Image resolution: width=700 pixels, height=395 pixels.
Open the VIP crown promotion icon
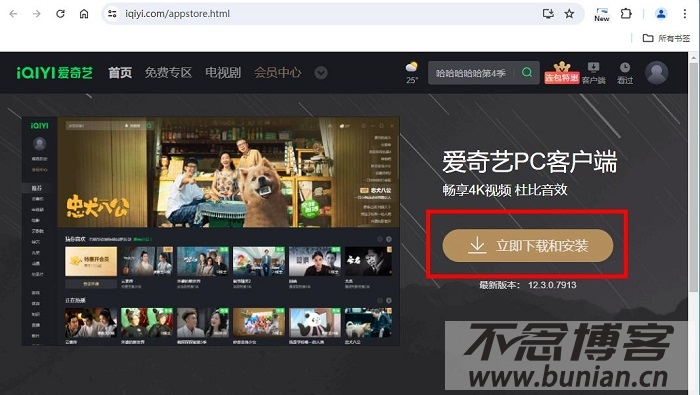pyautogui.click(x=562, y=73)
